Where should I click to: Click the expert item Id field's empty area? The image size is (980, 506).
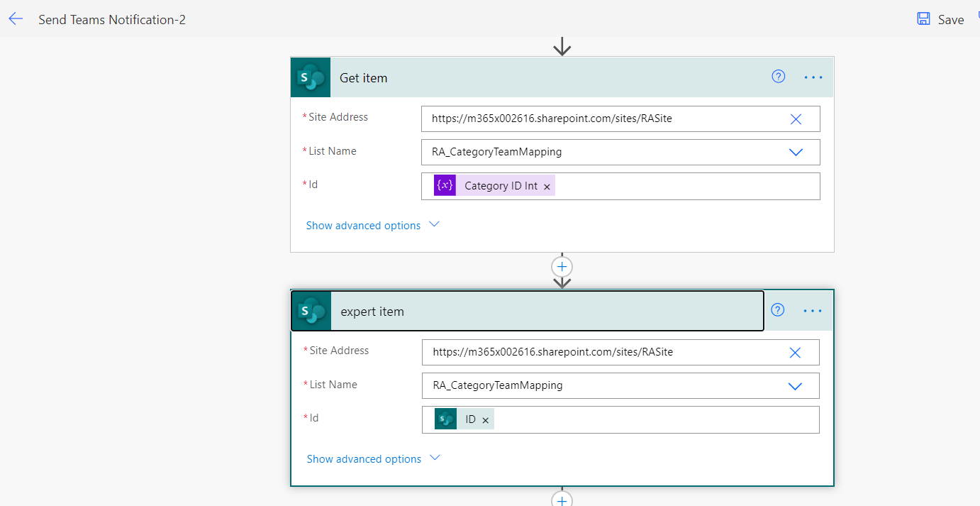(x=656, y=419)
